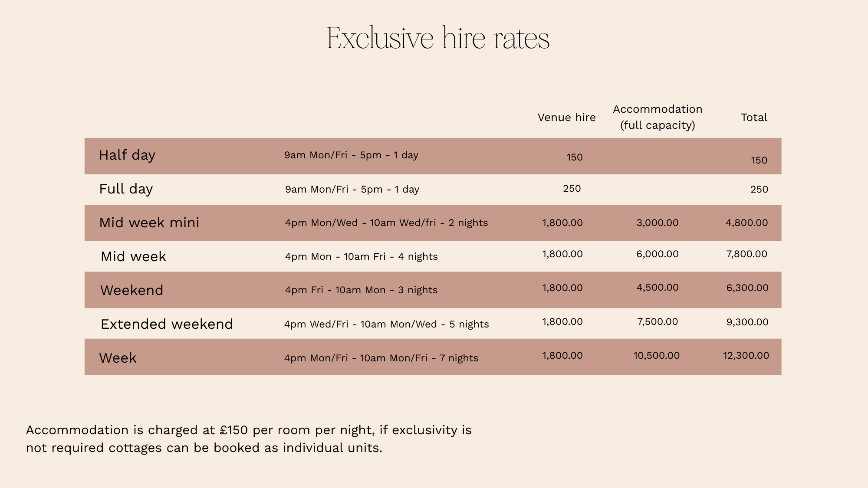Image resolution: width=868 pixels, height=488 pixels.
Task: Select the 'Mid week mini' row label
Action: [149, 223]
